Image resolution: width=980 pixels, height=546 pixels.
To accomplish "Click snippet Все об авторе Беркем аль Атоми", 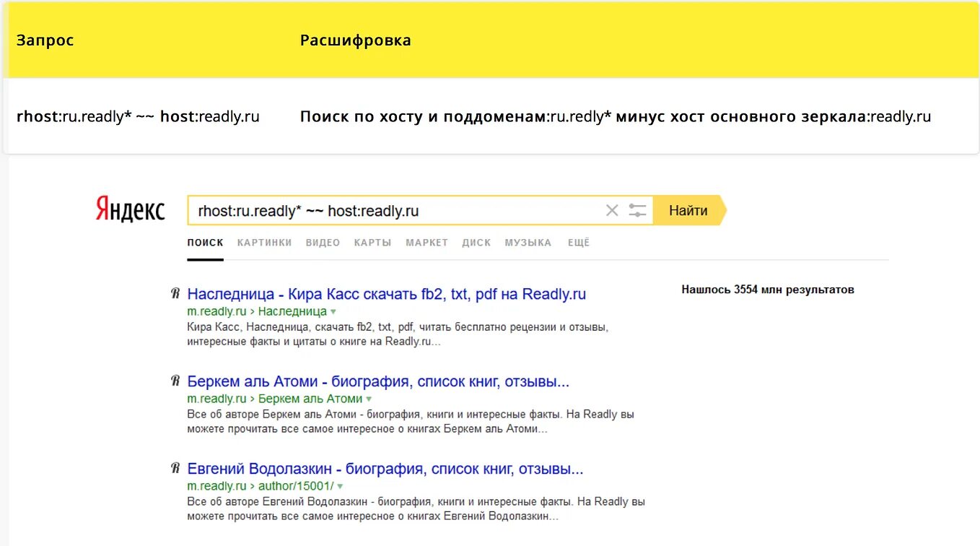I will pyautogui.click(x=411, y=422).
